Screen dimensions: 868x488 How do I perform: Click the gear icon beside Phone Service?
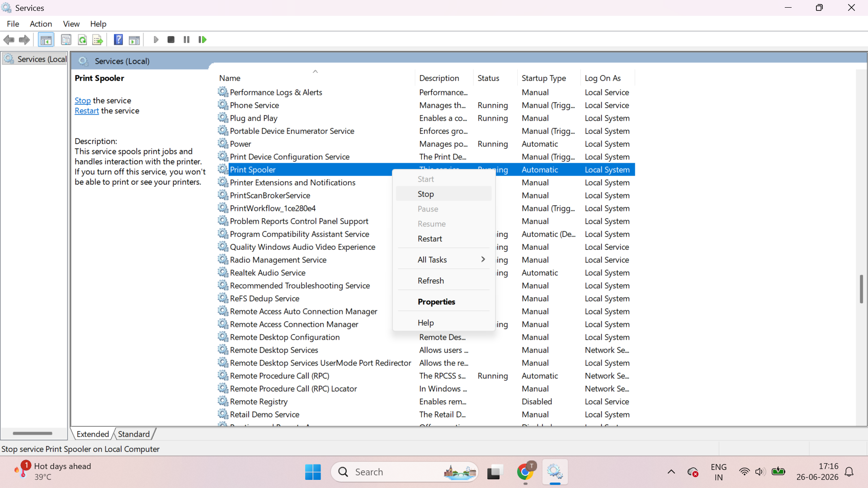click(x=223, y=105)
